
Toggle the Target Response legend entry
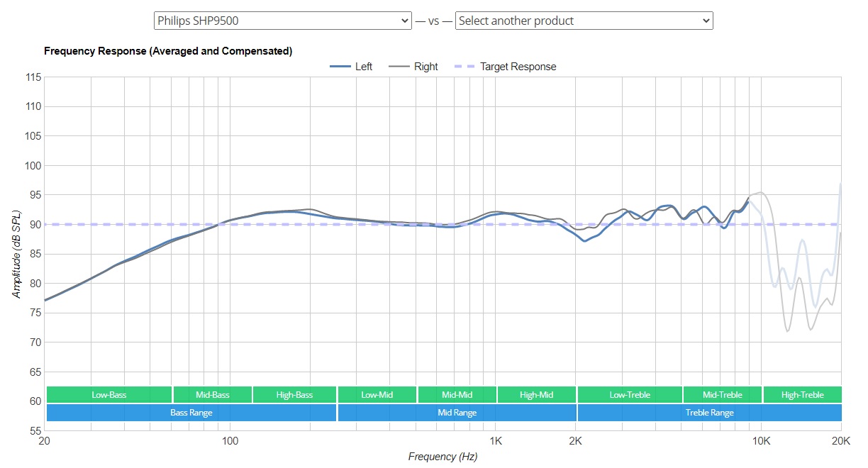[506, 67]
